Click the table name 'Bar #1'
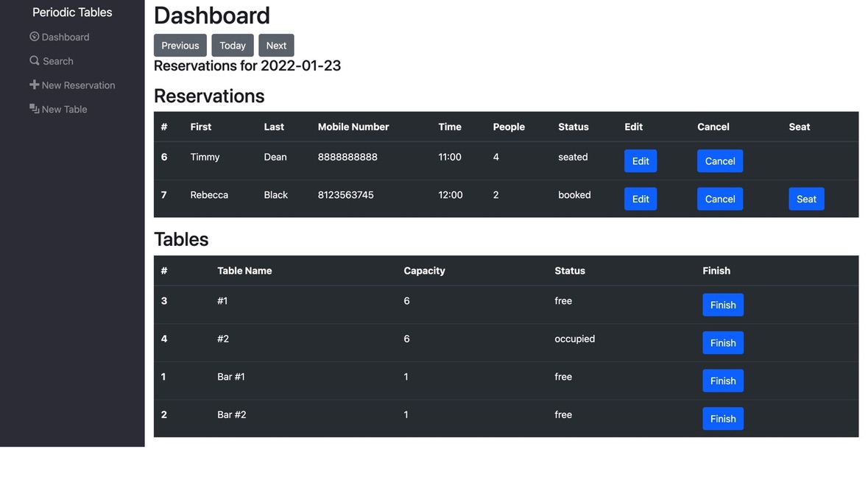The width and height of the screenshot is (868, 491). coord(231,377)
